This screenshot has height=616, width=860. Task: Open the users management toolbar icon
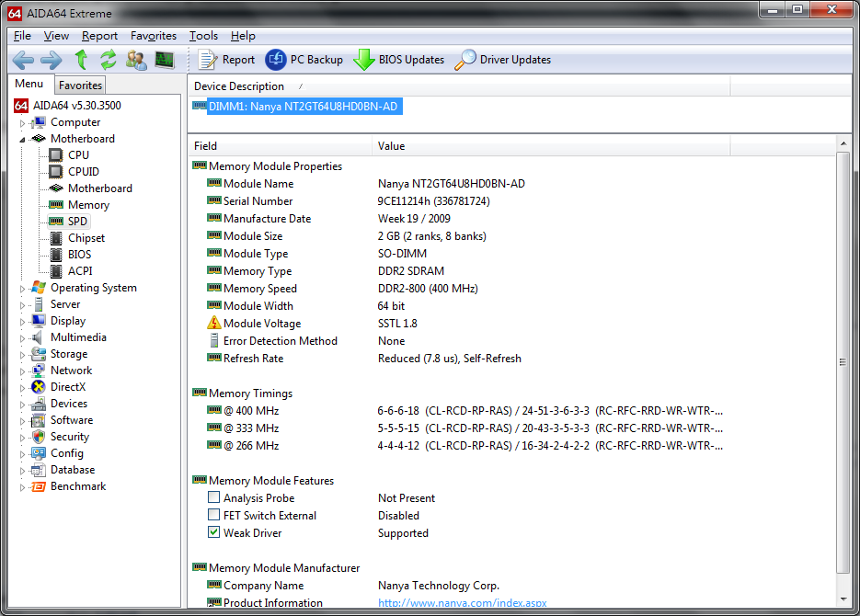click(x=136, y=60)
